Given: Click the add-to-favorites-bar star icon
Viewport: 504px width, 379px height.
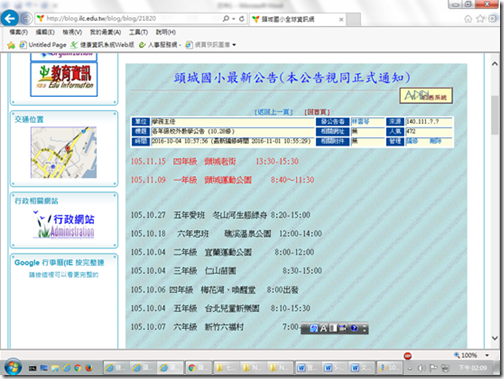Looking at the screenshot, I should 11,45.
